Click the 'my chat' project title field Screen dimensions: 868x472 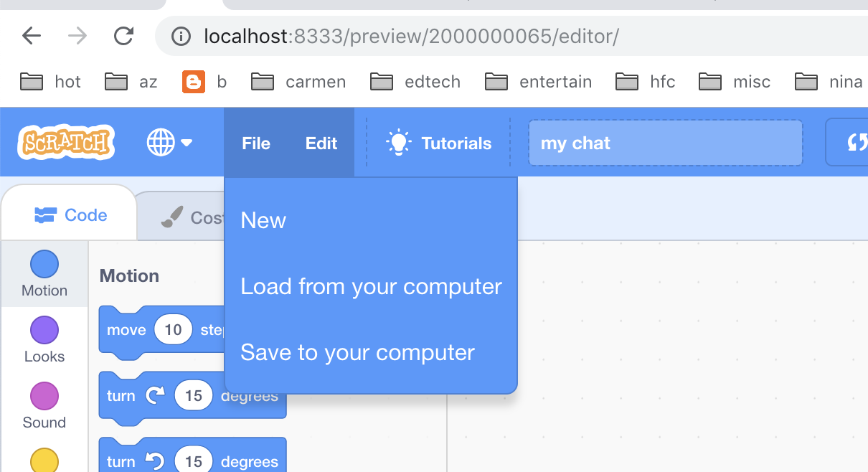pos(666,143)
